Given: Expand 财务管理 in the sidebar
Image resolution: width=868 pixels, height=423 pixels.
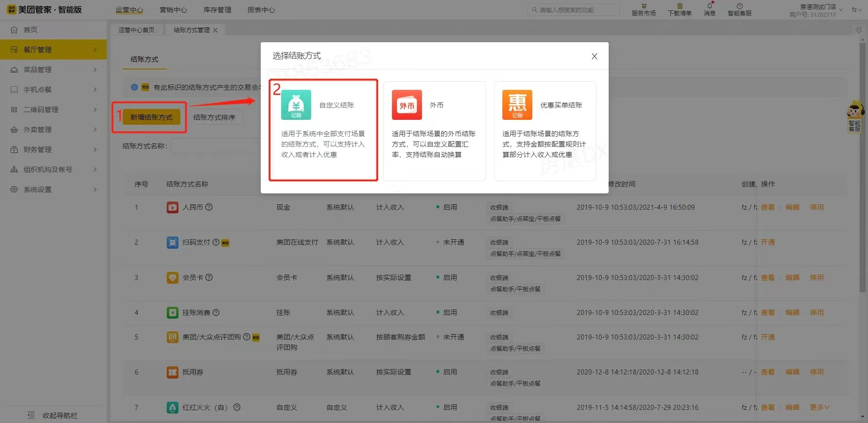Looking at the screenshot, I should tap(53, 149).
